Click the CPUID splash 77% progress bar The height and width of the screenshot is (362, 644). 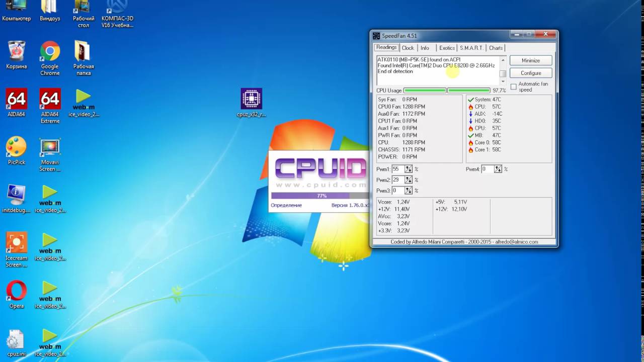[x=320, y=196]
